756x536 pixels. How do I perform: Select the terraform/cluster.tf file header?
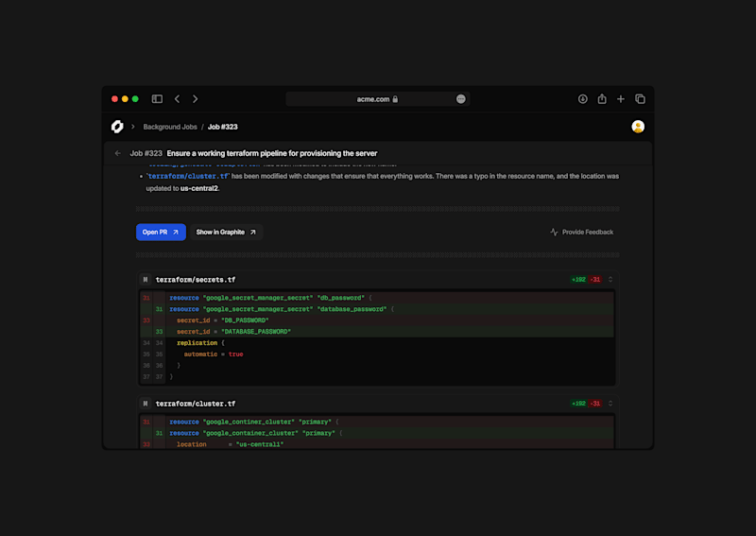(196, 404)
